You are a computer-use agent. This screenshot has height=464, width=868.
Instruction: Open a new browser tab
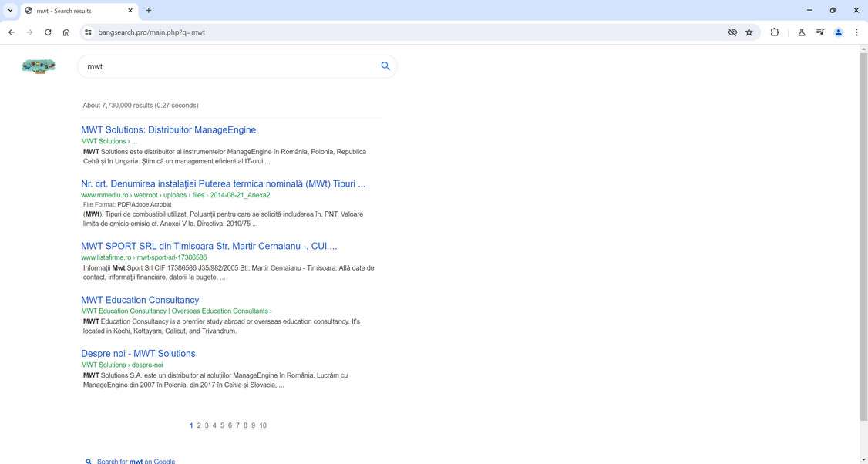click(x=147, y=11)
